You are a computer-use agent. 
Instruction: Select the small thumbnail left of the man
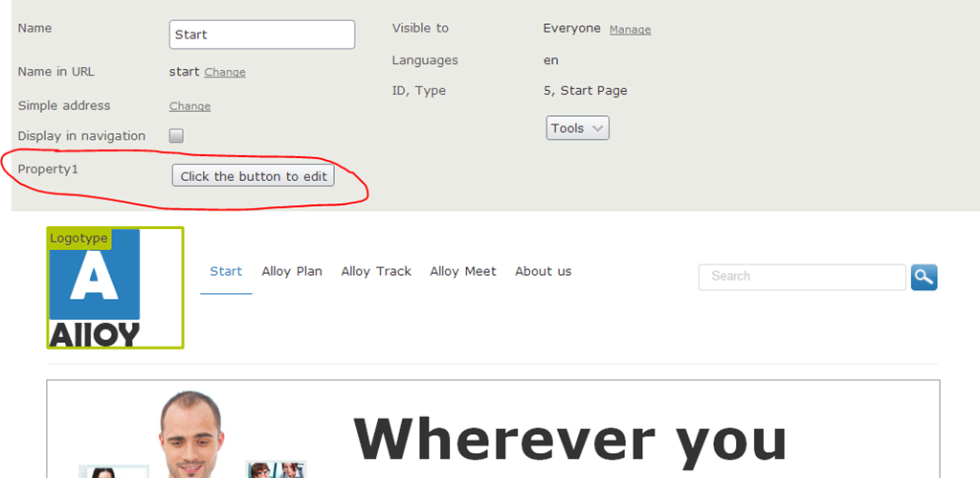point(113,471)
